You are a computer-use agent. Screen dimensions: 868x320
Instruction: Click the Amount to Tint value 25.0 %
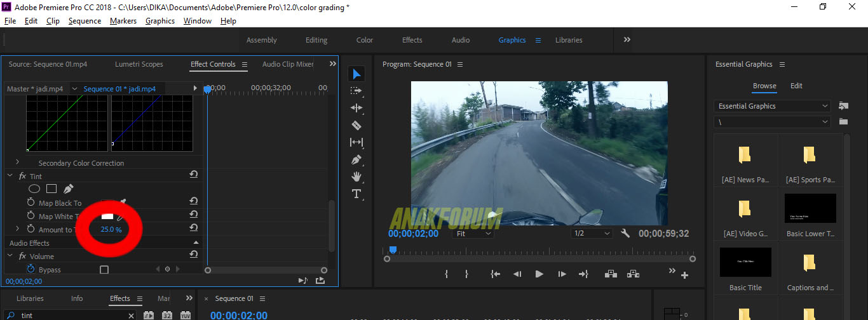(x=111, y=230)
